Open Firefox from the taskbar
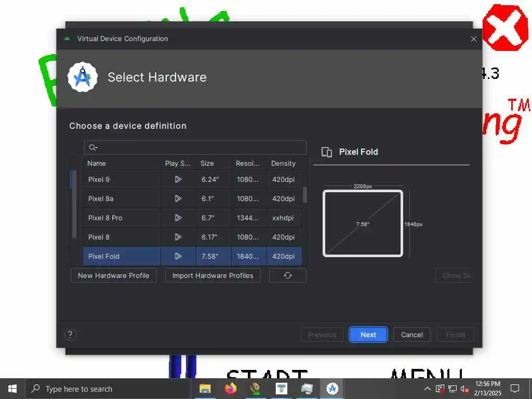Image resolution: width=532 pixels, height=399 pixels. (x=230, y=389)
